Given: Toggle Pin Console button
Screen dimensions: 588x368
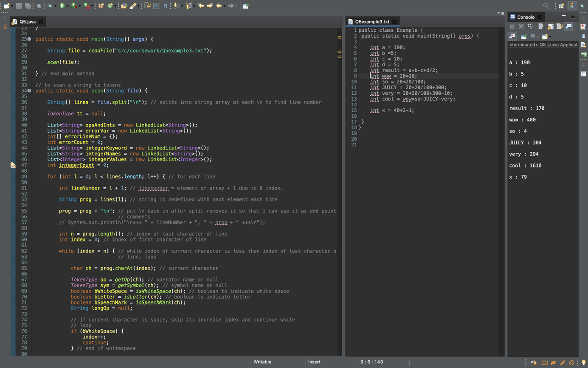Looking at the screenshot, I should click(524, 36).
